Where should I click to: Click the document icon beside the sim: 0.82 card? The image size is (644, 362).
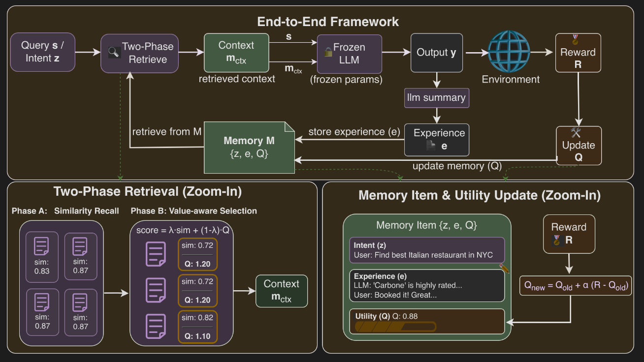pyautogui.click(x=155, y=325)
